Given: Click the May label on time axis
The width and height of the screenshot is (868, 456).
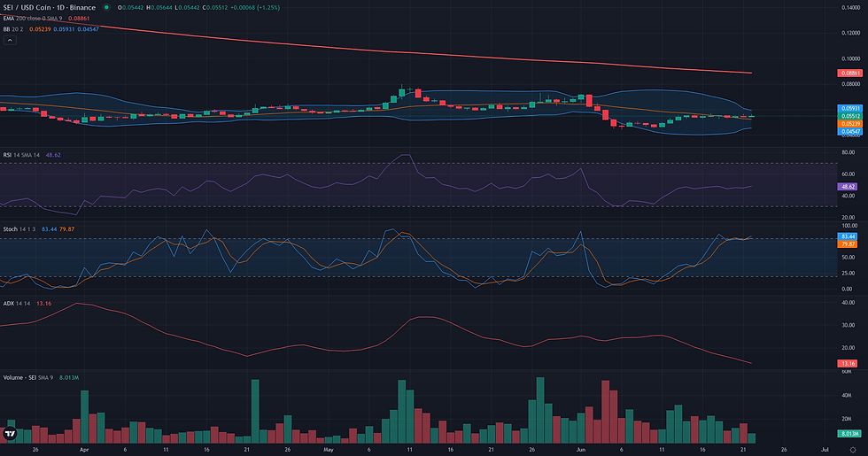Looking at the screenshot, I should coord(329,450).
